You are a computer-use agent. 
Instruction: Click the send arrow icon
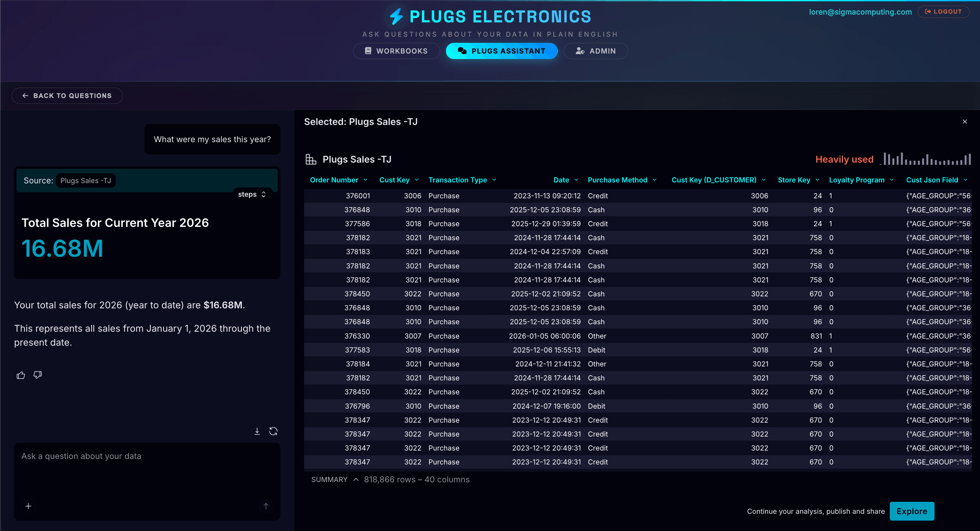click(266, 506)
